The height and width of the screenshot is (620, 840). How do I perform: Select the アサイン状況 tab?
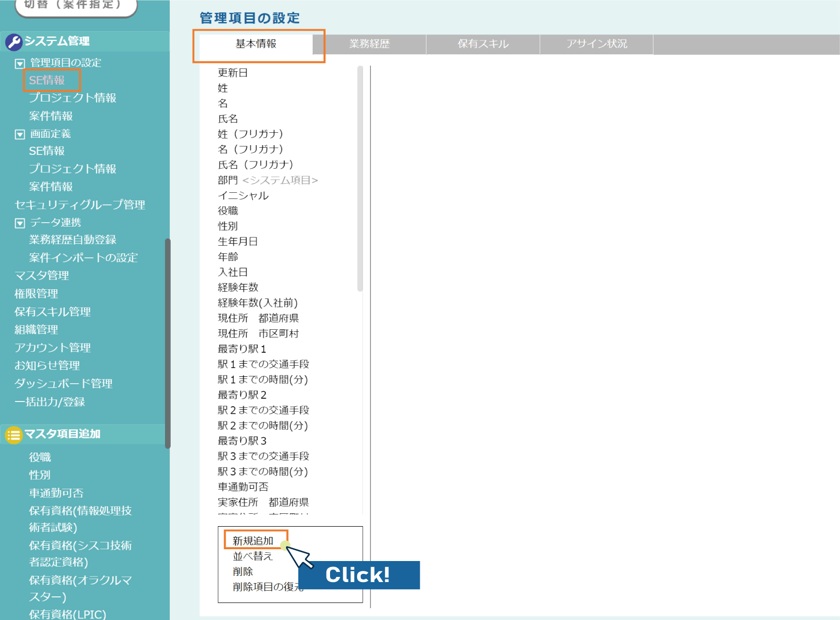[597, 44]
